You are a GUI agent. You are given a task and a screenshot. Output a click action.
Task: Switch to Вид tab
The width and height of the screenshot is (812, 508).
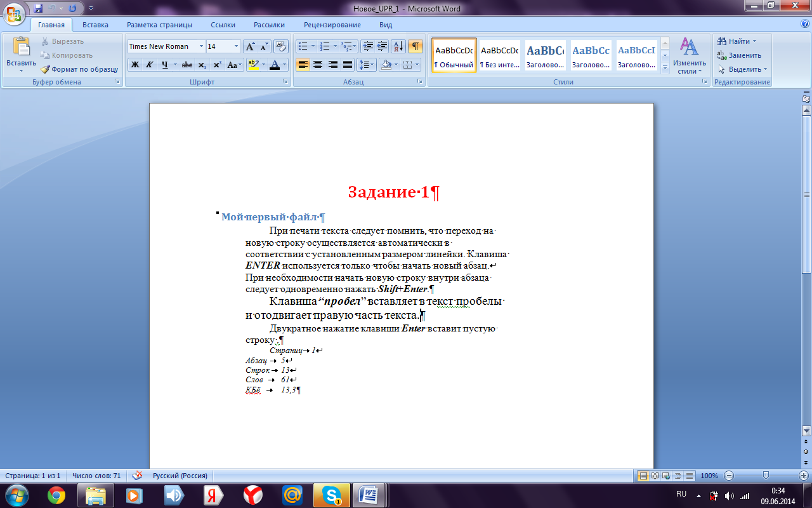coord(386,25)
